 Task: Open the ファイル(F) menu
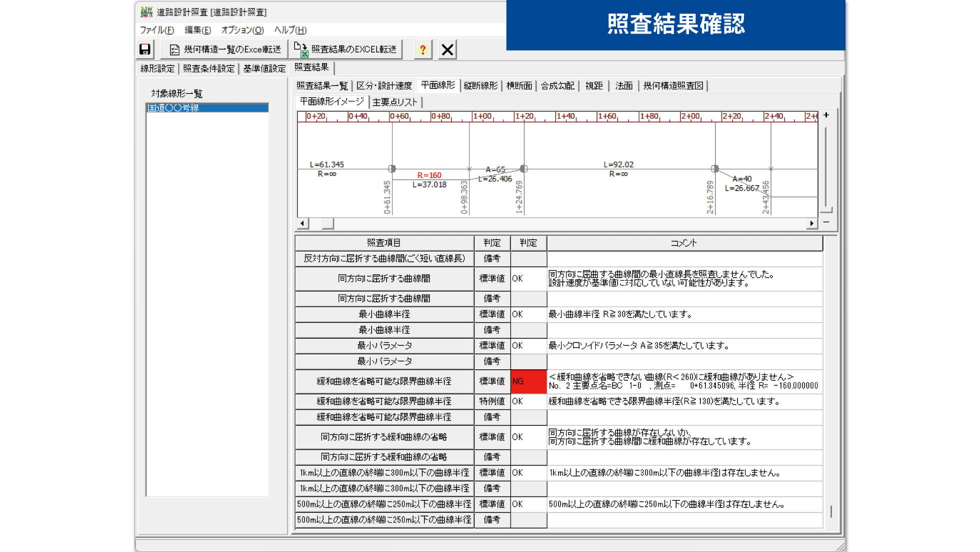pos(156,30)
